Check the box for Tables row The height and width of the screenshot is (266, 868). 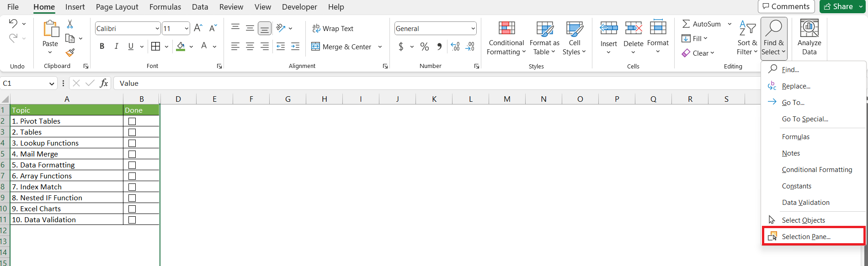coord(132,132)
